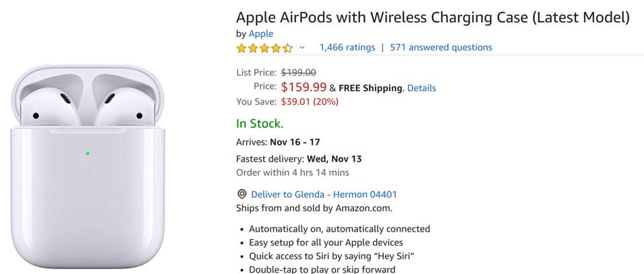
Task: Click the $39.01 (20%) savings amount
Action: 310,102
